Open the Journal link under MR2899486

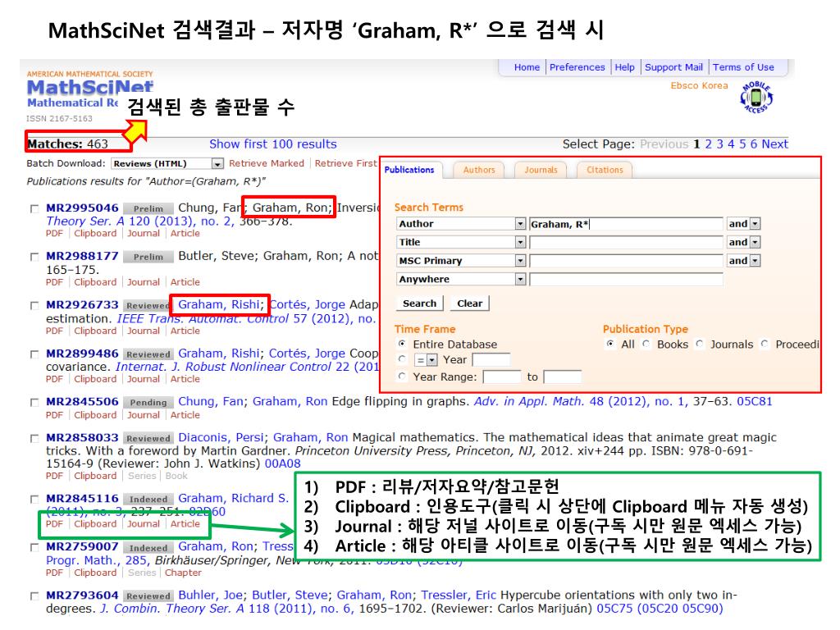pos(143,379)
